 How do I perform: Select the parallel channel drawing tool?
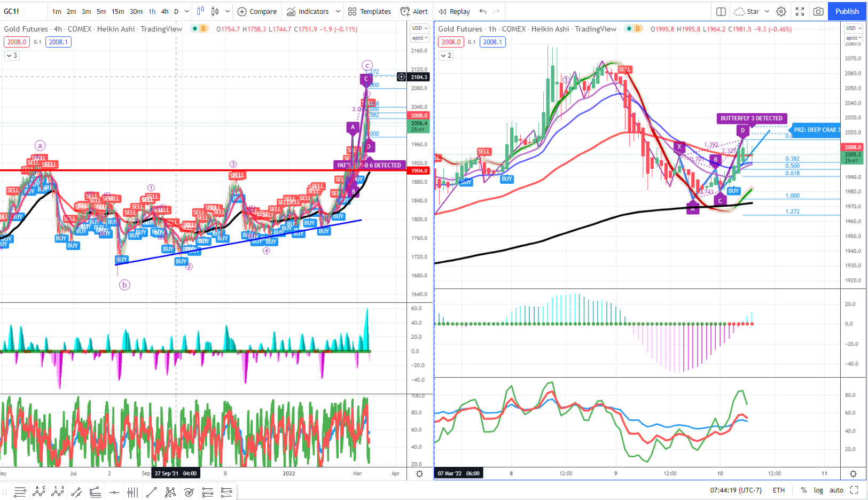click(x=76, y=492)
